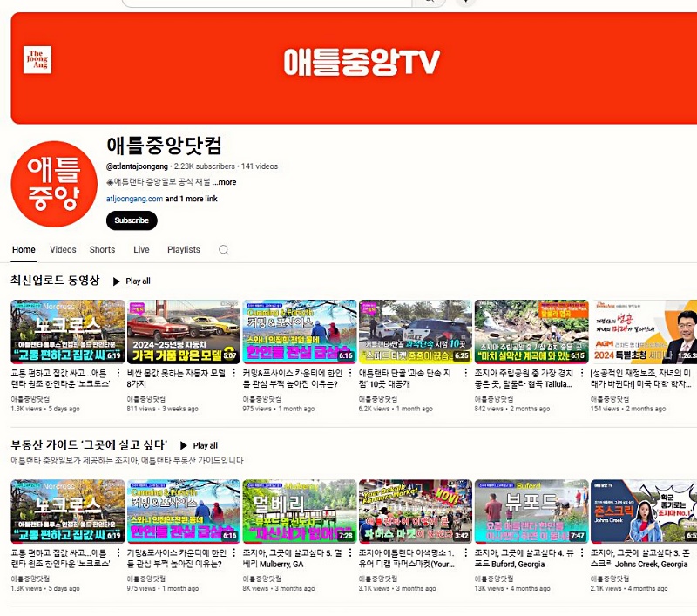Click the "@atlantajoongang" handle text
The height and width of the screenshot is (616, 697).
click(137, 166)
